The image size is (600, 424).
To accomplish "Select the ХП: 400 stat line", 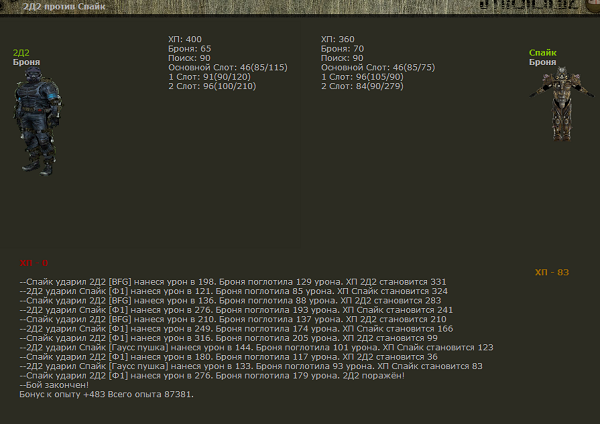I will pos(185,39).
